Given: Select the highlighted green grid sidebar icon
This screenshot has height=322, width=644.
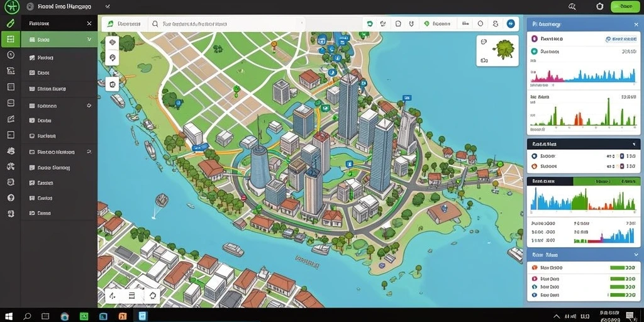Looking at the screenshot, I should tap(11, 40).
